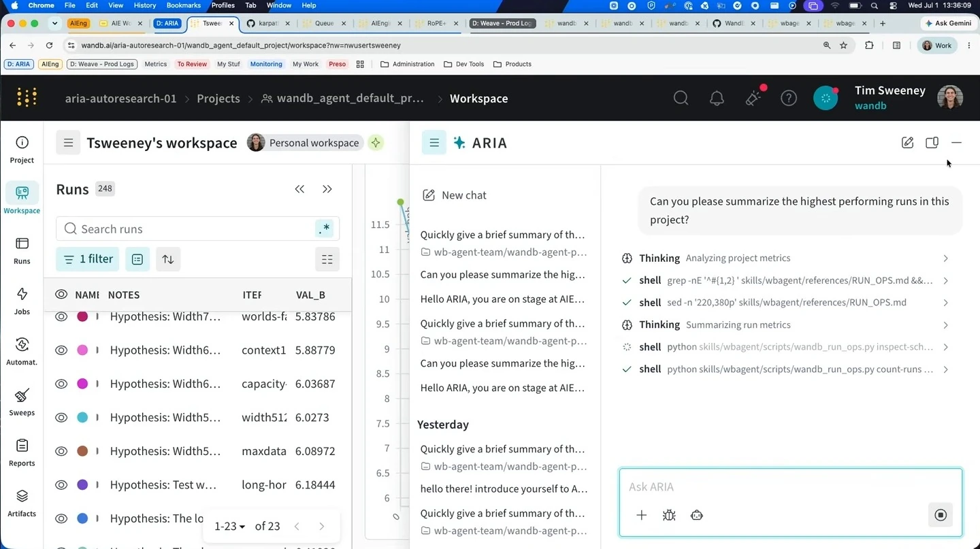Open Automations in the left sidebar
Screen dimensions: 980x549
point(22,352)
